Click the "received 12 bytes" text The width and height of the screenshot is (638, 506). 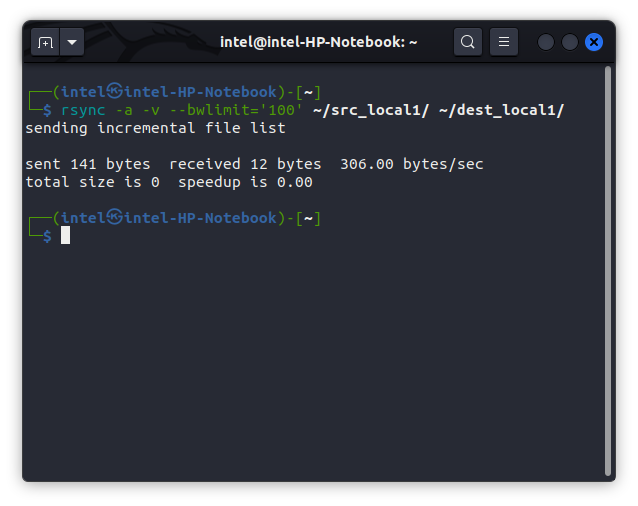tap(245, 164)
